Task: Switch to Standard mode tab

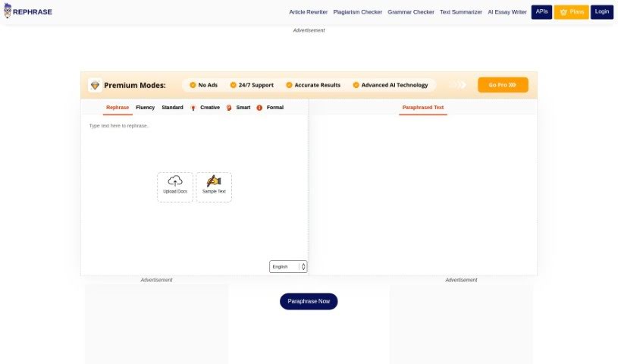Action: click(172, 107)
